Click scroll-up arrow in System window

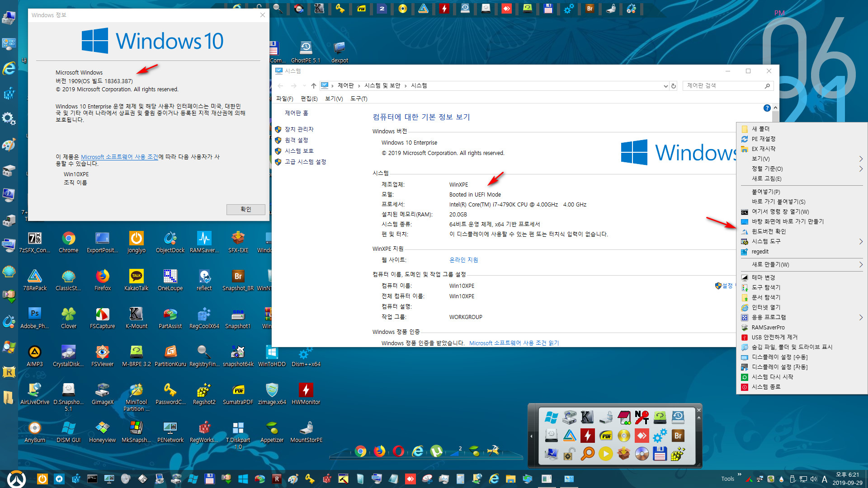(775, 108)
